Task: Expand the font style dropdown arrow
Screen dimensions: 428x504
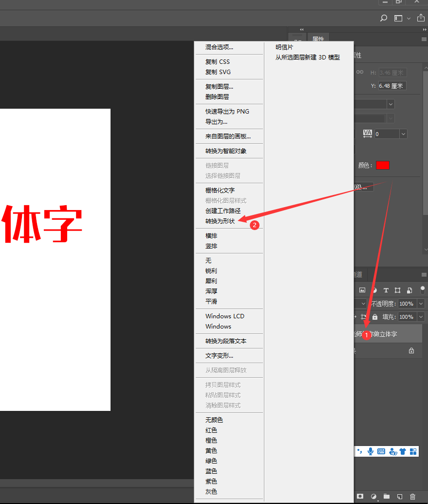Action: click(x=391, y=118)
